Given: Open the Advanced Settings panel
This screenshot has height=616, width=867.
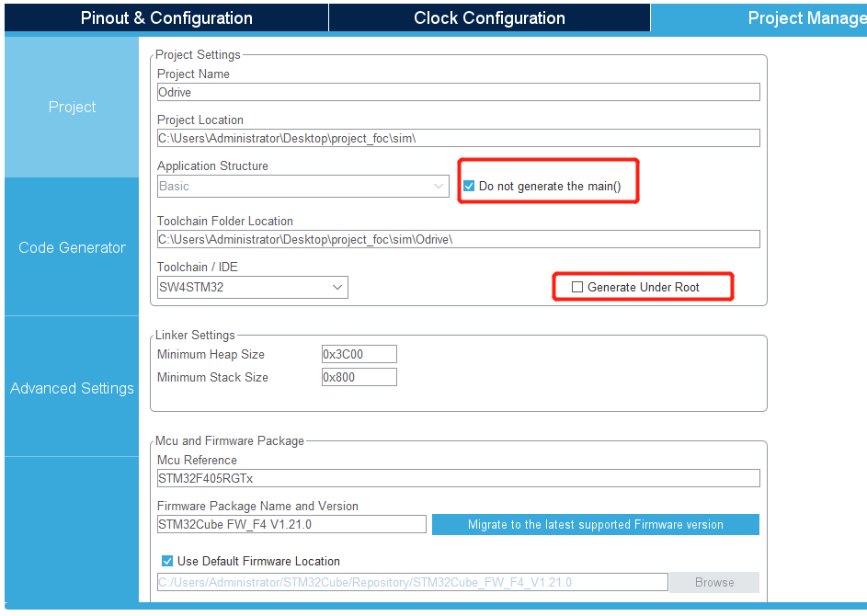Looking at the screenshot, I should coord(72,388).
